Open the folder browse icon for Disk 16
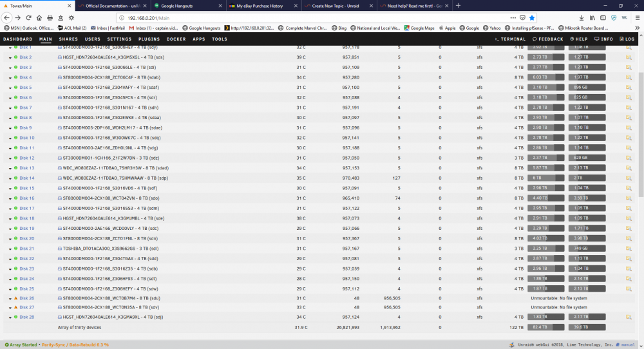644x349 pixels. 629,198
